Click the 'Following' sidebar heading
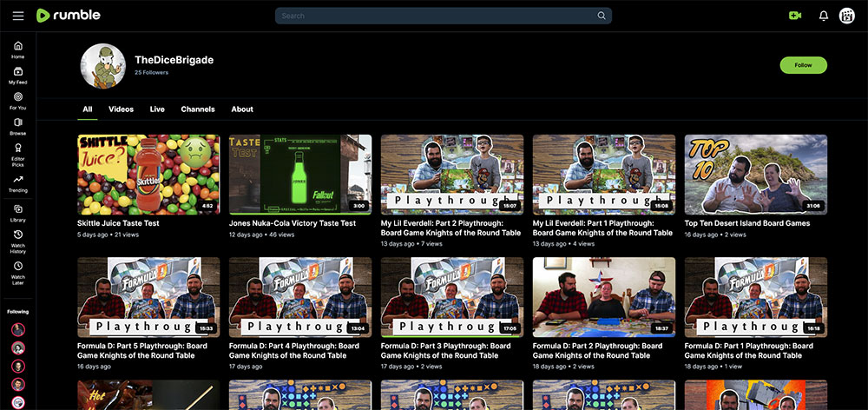Image resolution: width=868 pixels, height=410 pixels. click(17, 312)
